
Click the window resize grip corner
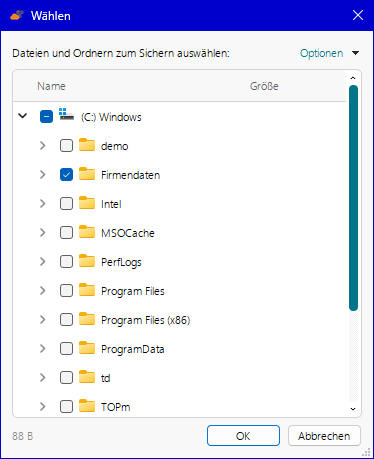(366, 452)
